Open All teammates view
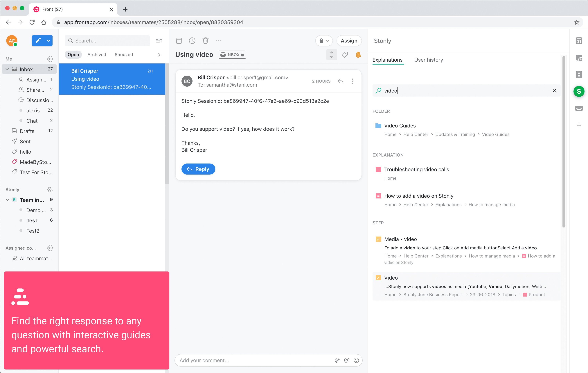 (32, 258)
